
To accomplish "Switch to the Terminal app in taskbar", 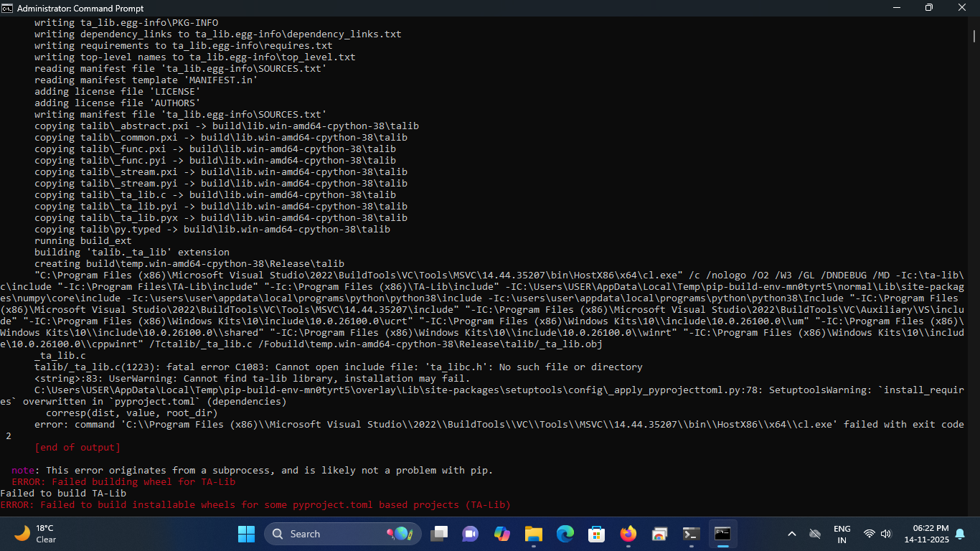I will (691, 534).
